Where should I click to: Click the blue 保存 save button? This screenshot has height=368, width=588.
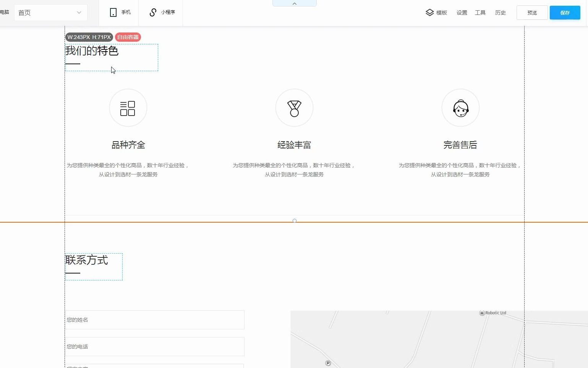click(x=565, y=13)
